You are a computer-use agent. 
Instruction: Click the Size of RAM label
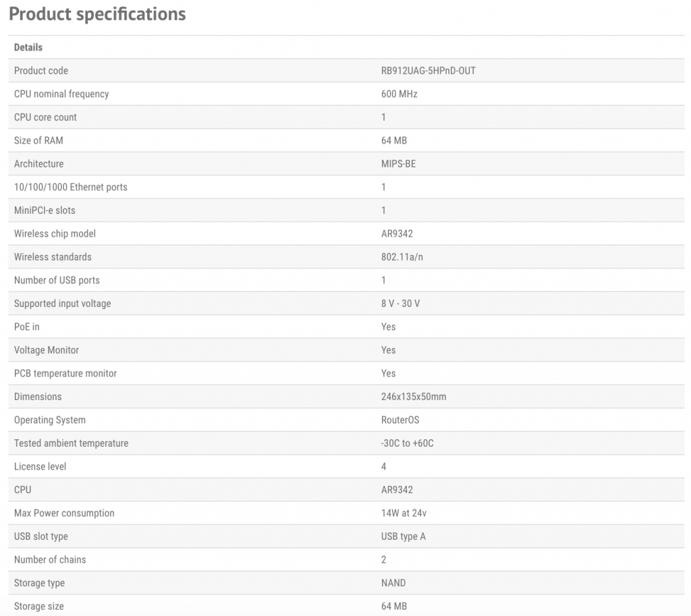(38, 140)
